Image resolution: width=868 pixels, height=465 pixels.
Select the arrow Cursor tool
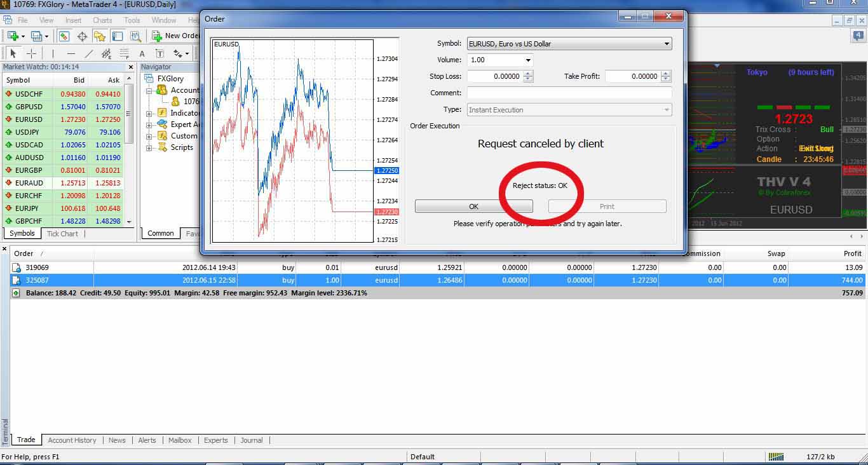point(13,53)
